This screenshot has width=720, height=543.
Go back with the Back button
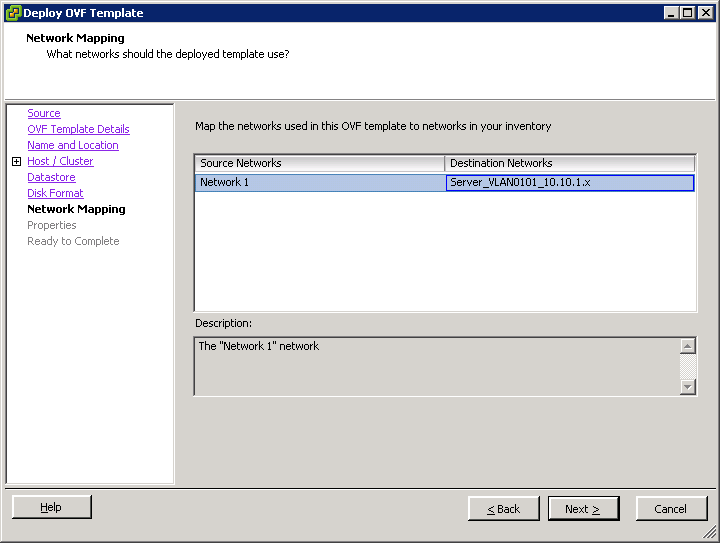point(504,509)
